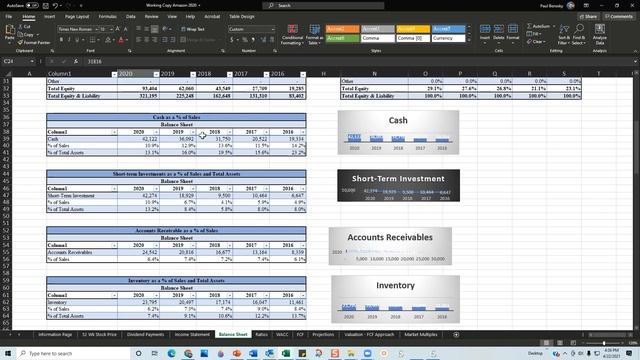This screenshot has height=360, width=640.
Task: Open the Name Box dropdown
Action: tap(31, 61)
